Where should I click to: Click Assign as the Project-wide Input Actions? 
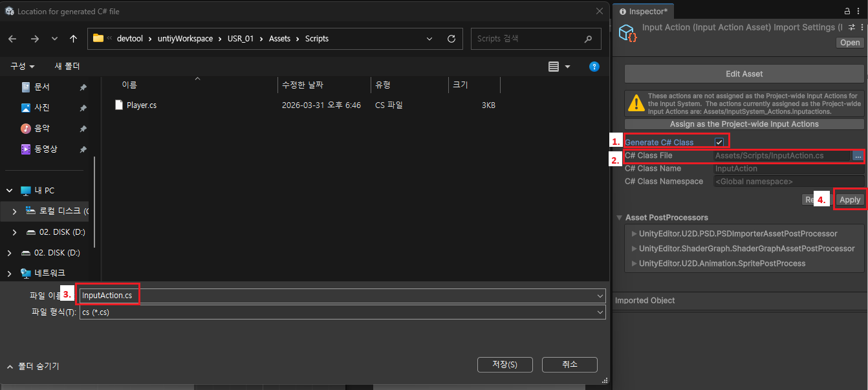tap(744, 124)
